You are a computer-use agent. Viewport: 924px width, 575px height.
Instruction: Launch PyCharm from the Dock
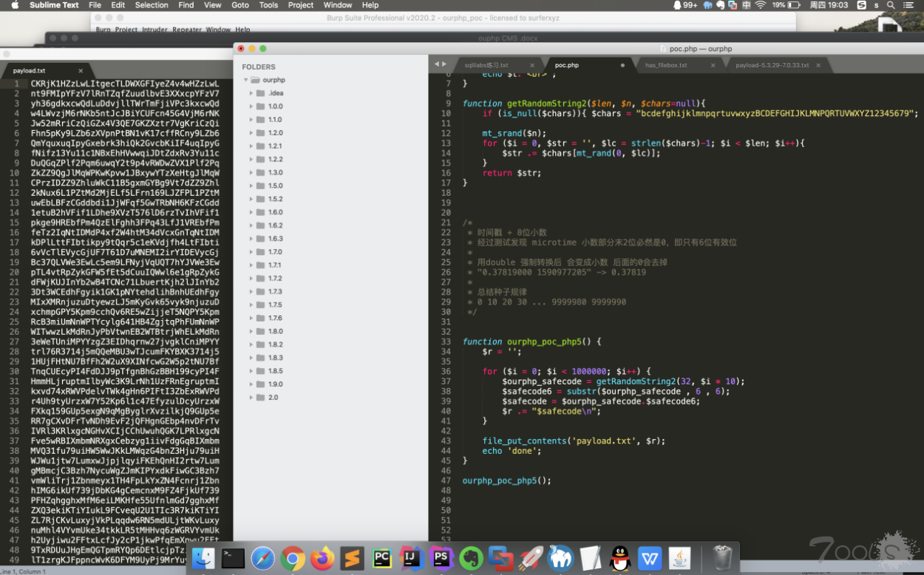382,558
